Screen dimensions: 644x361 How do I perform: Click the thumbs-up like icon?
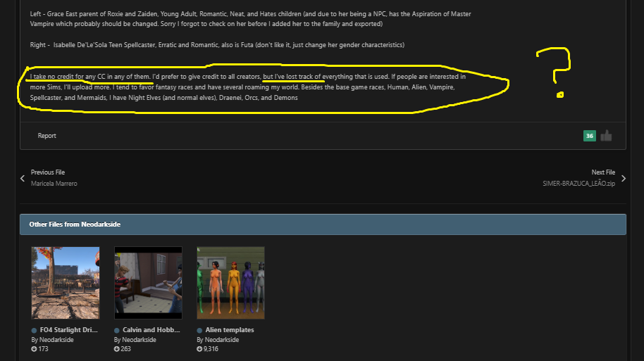pos(606,136)
